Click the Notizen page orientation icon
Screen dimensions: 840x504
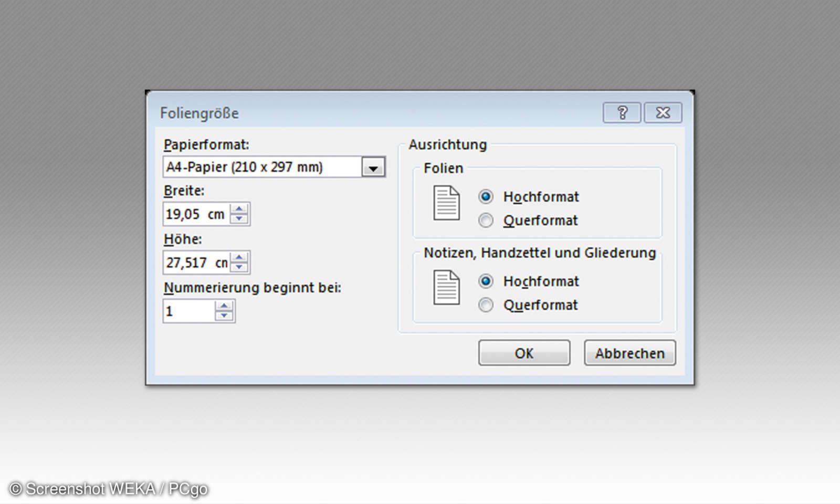[446, 288]
